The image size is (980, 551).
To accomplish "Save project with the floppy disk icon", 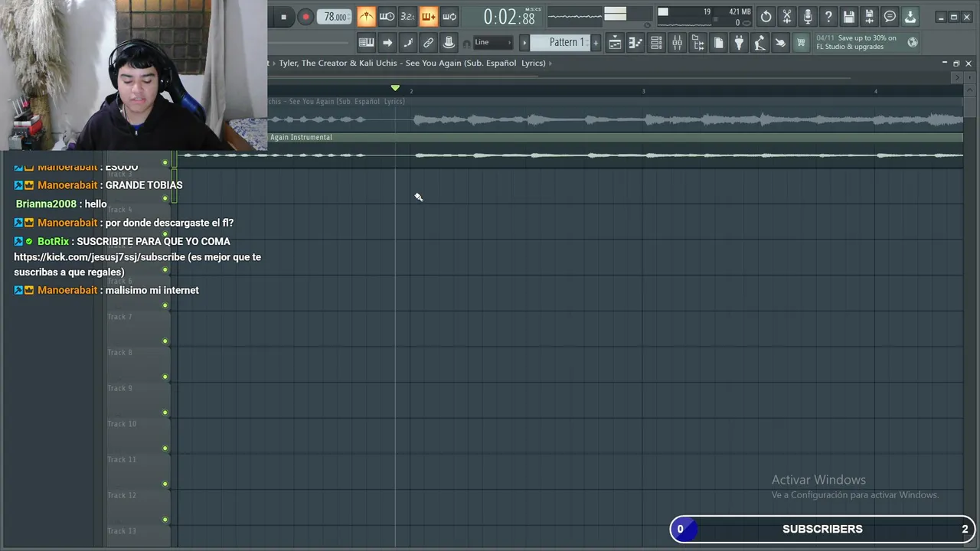I will tap(849, 17).
